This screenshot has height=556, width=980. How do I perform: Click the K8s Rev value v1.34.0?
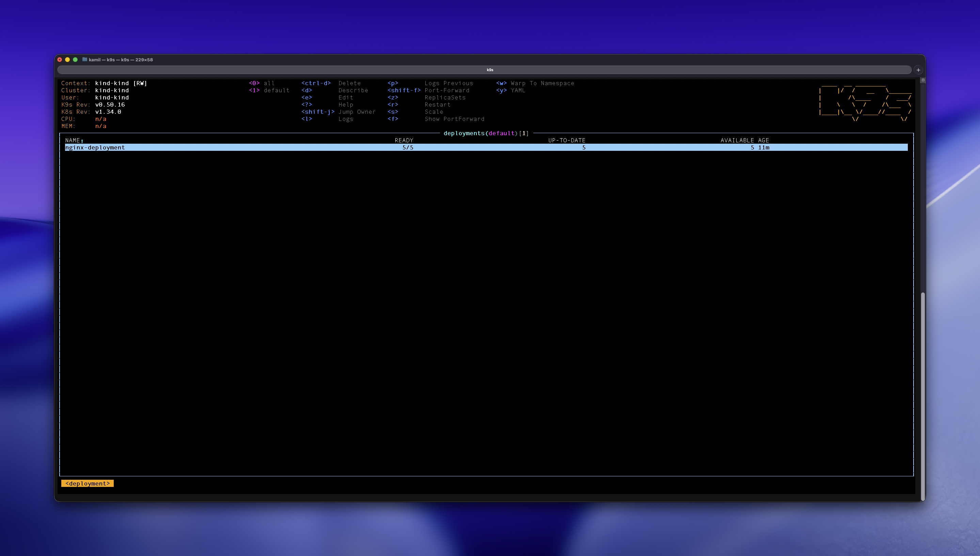108,112
